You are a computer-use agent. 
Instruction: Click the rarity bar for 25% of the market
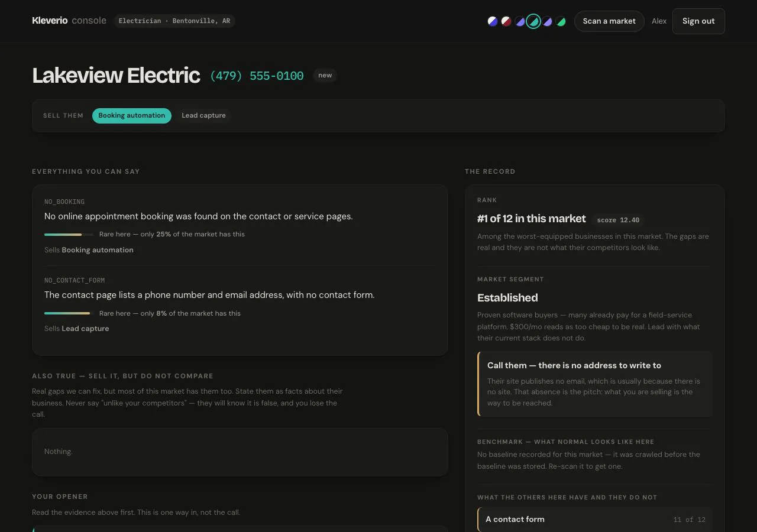(69, 235)
